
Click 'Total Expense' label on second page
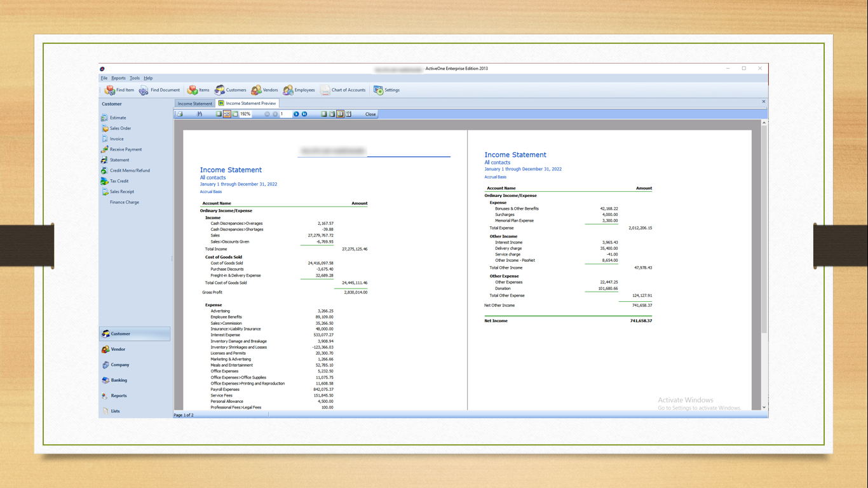click(501, 227)
